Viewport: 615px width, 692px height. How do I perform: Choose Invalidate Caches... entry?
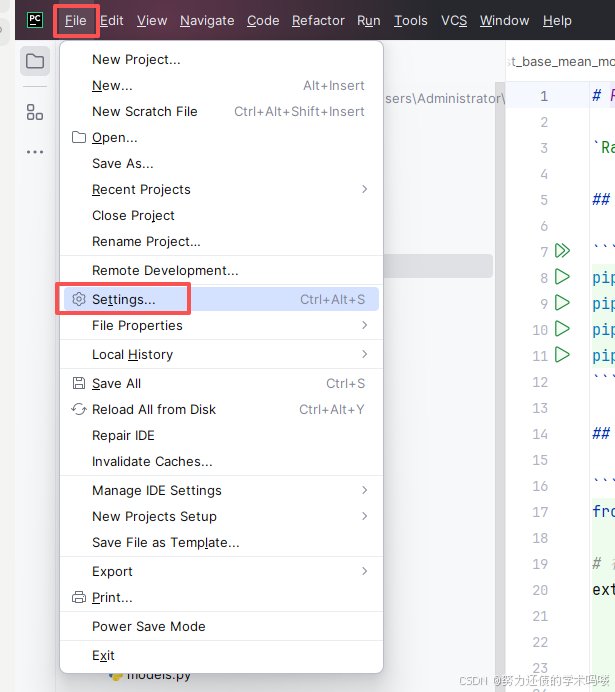(x=221, y=462)
